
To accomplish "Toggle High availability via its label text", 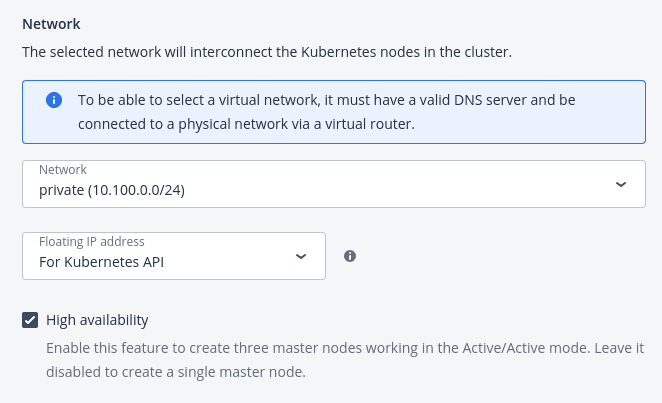I will point(97,320).
